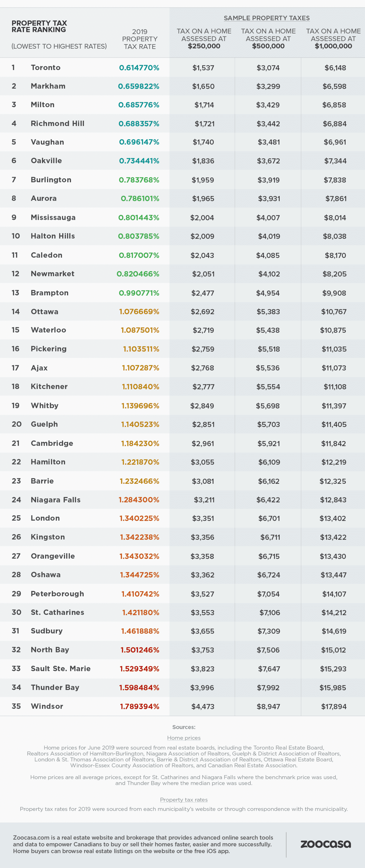Click the PROPERTY TAX RATE RANKING title
Image resolution: width=365 pixels, height=868 pixels.
[39, 26]
